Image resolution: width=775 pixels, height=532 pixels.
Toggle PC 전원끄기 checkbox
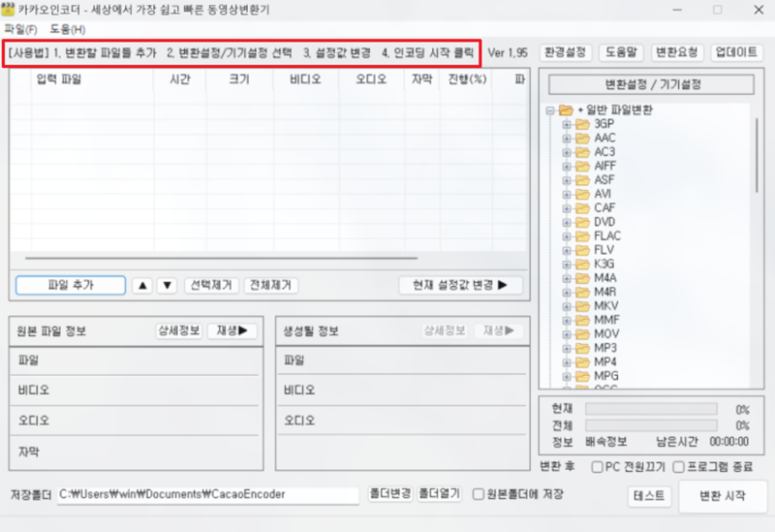click(x=597, y=467)
